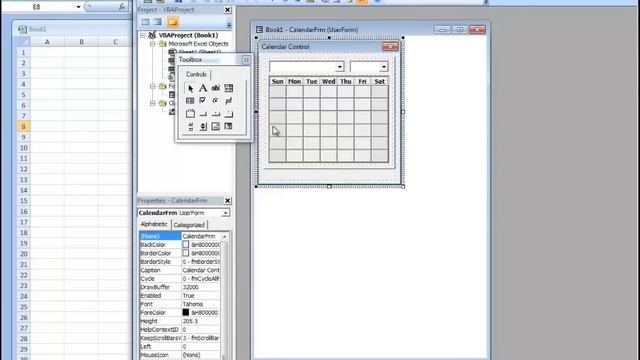Screen dimensions: 640x360
Task: Select the HelpContextID property row
Action: point(180,329)
